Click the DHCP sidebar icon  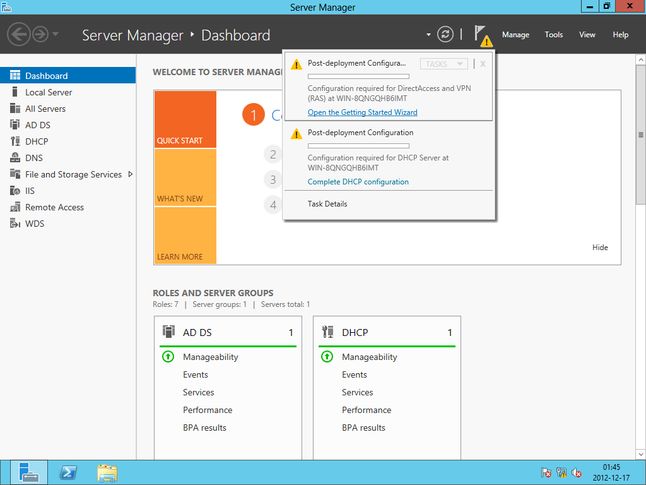(15, 141)
